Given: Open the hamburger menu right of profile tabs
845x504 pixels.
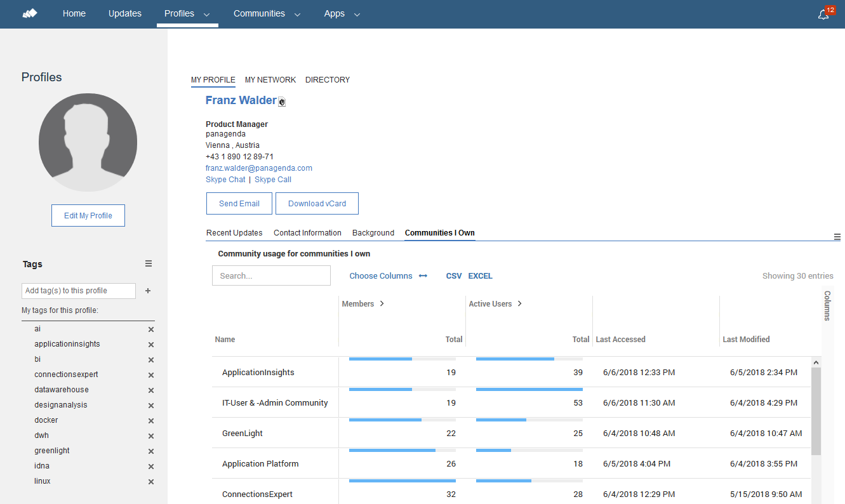Looking at the screenshot, I should [x=837, y=237].
